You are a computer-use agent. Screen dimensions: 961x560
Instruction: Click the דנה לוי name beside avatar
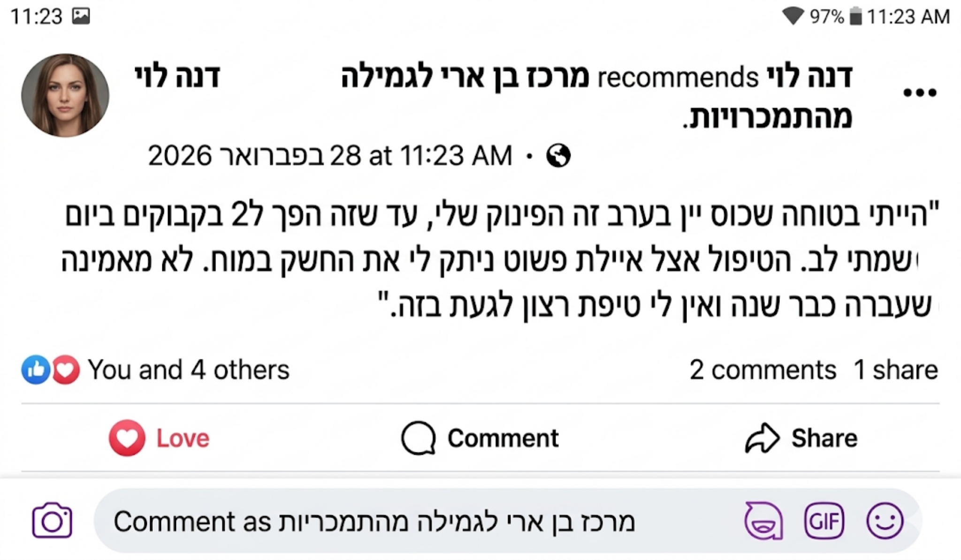[177, 77]
